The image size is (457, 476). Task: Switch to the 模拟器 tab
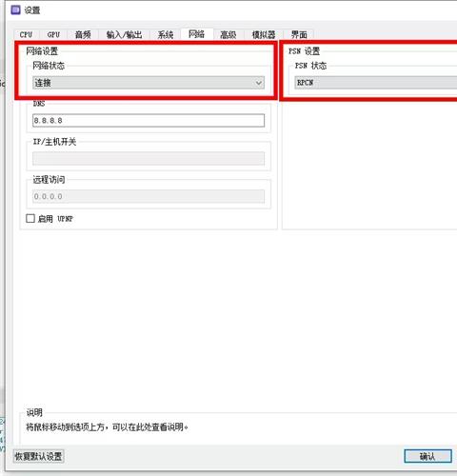click(264, 34)
